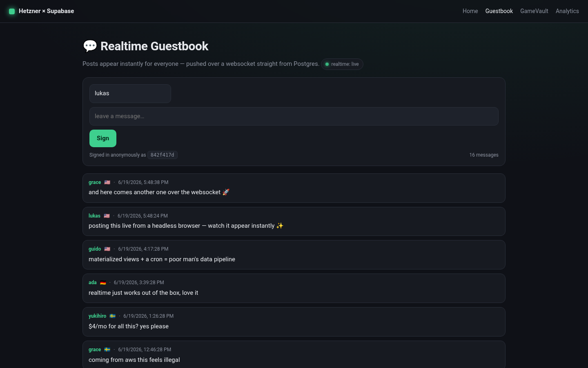Viewport: 588px width, 368px height.
Task: Click message '$4/mo for all this? yes please'
Action: tap(129, 326)
